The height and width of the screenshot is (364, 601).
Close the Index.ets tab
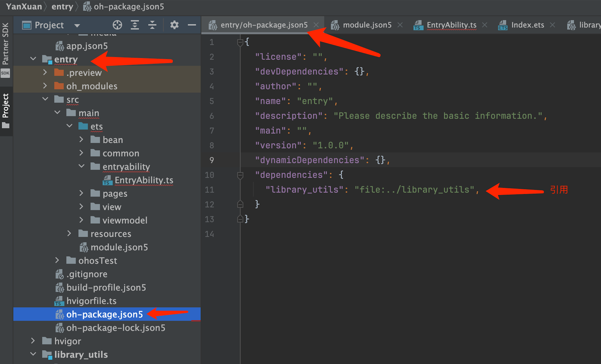[x=553, y=25]
